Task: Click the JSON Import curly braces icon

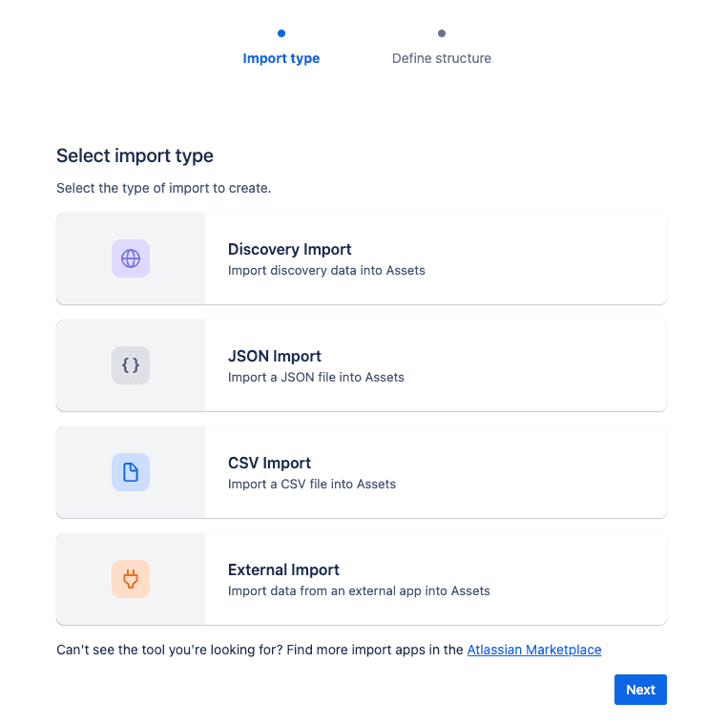Action: tap(131, 365)
